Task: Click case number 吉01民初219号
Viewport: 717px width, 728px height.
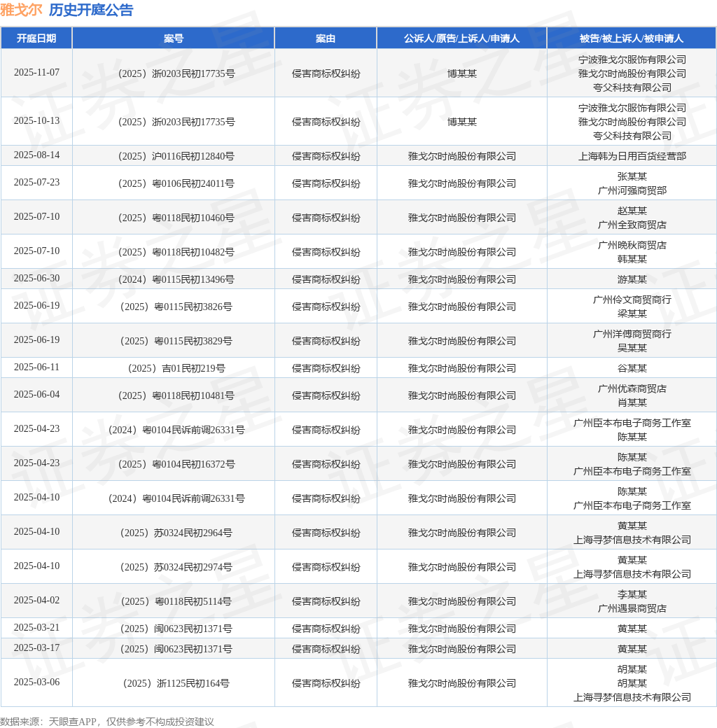Action: click(x=176, y=369)
